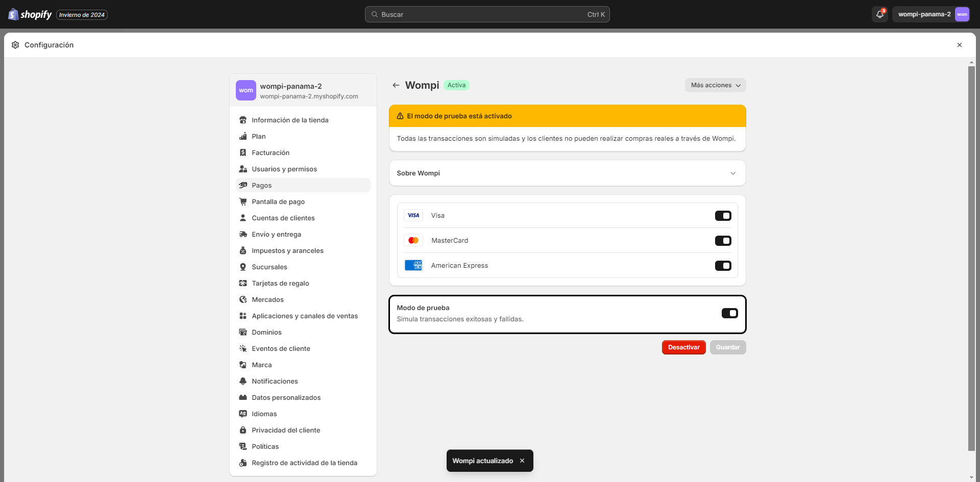Disable the Visa payment toggle

(x=723, y=215)
